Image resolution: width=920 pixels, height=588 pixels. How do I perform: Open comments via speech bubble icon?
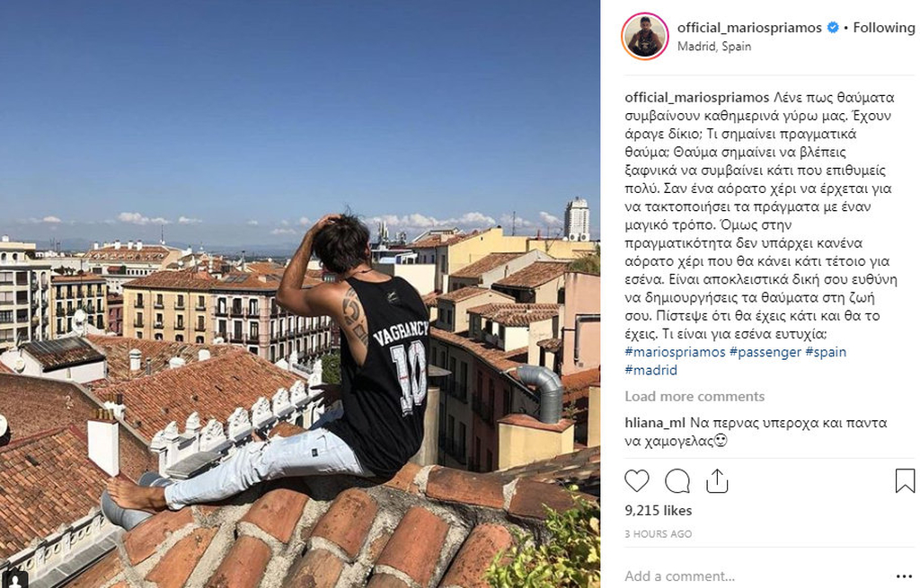click(677, 481)
